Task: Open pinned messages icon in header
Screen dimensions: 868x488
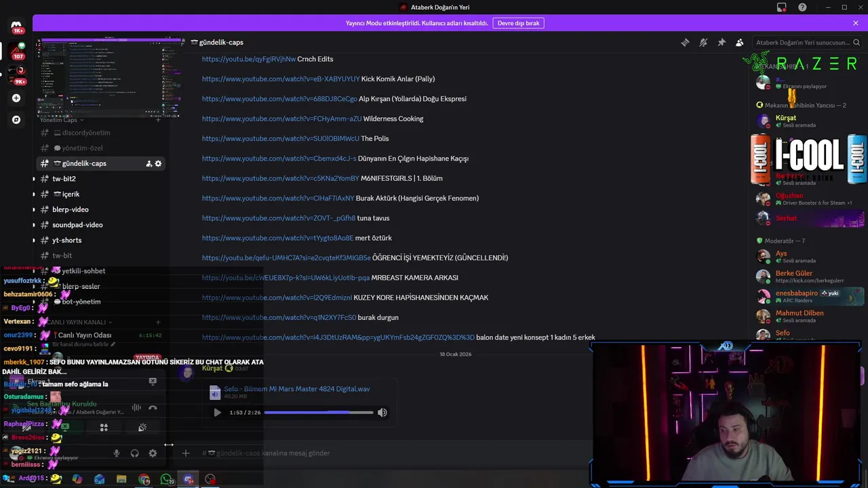Action: pyautogui.click(x=722, y=42)
